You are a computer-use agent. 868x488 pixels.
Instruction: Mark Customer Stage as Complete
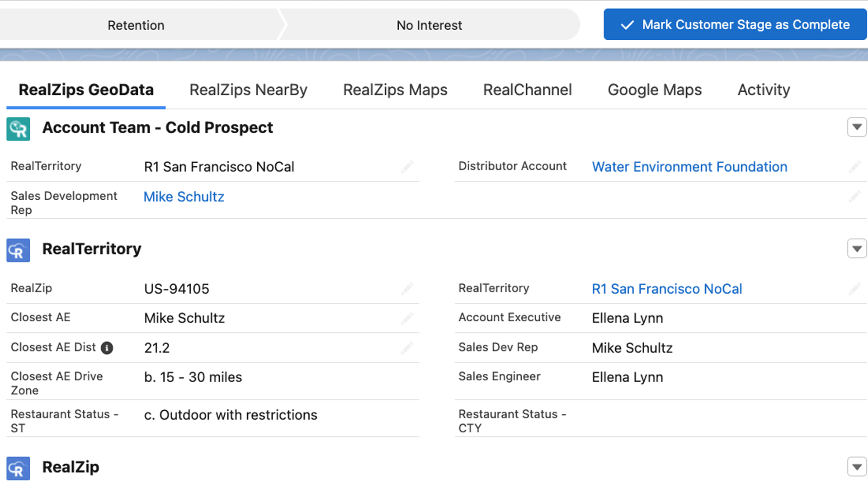[735, 24]
